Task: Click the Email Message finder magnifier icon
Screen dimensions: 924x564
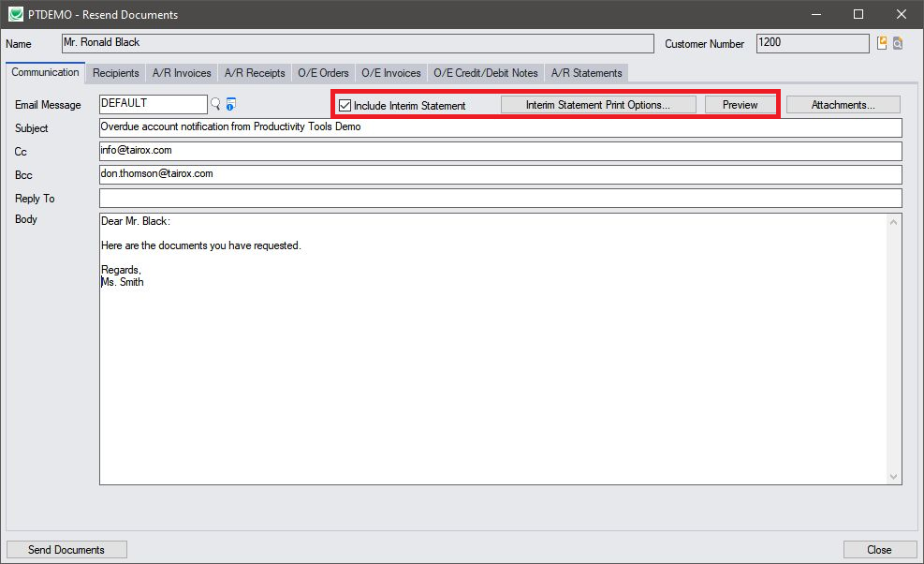Action: 215,104
